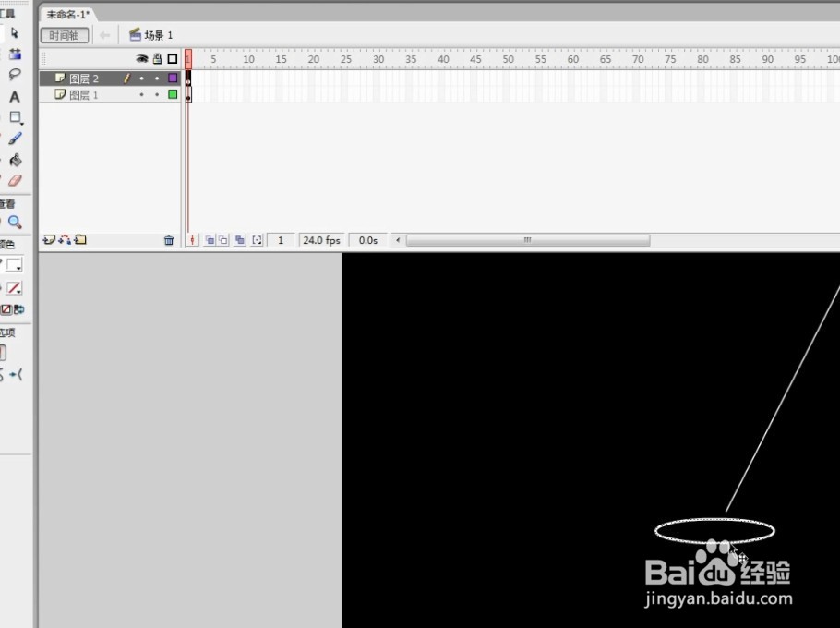Click the timeline scroll left arrow
Image resolution: width=840 pixels, height=628 pixels.
point(398,240)
